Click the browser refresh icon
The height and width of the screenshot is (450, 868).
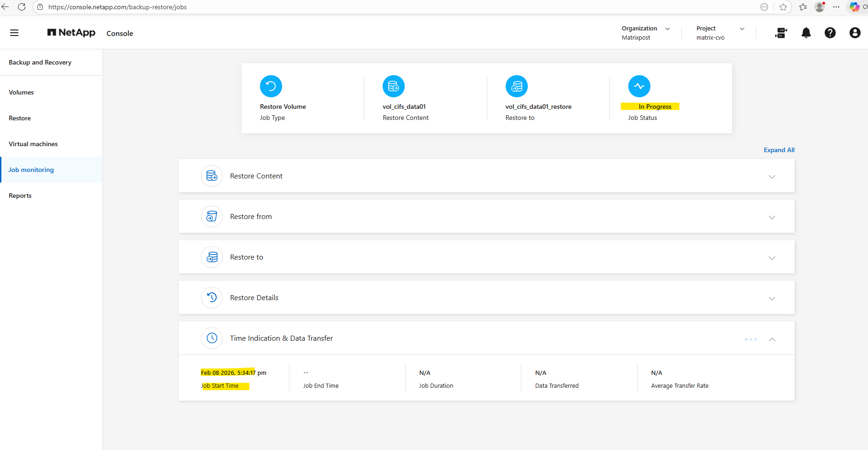(22, 7)
